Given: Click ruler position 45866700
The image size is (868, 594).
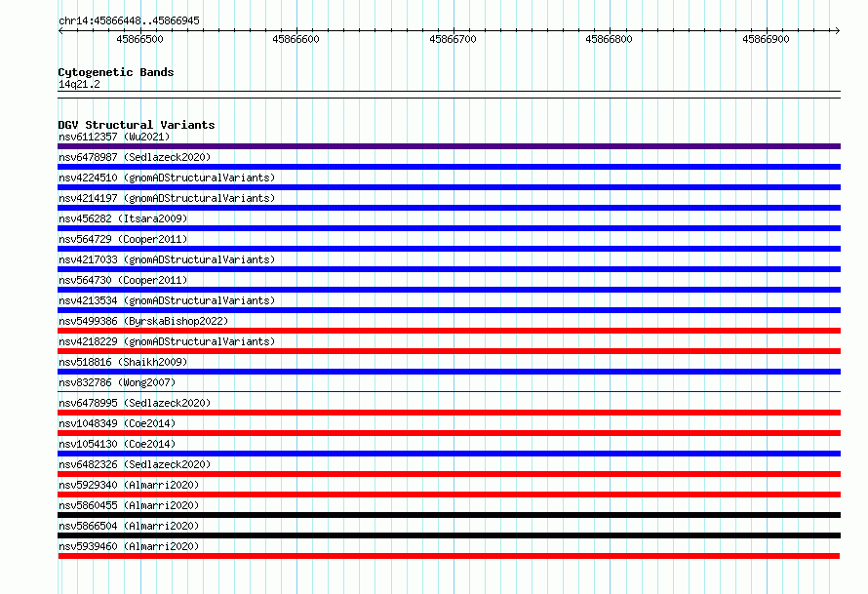Looking at the screenshot, I should 453,39.
